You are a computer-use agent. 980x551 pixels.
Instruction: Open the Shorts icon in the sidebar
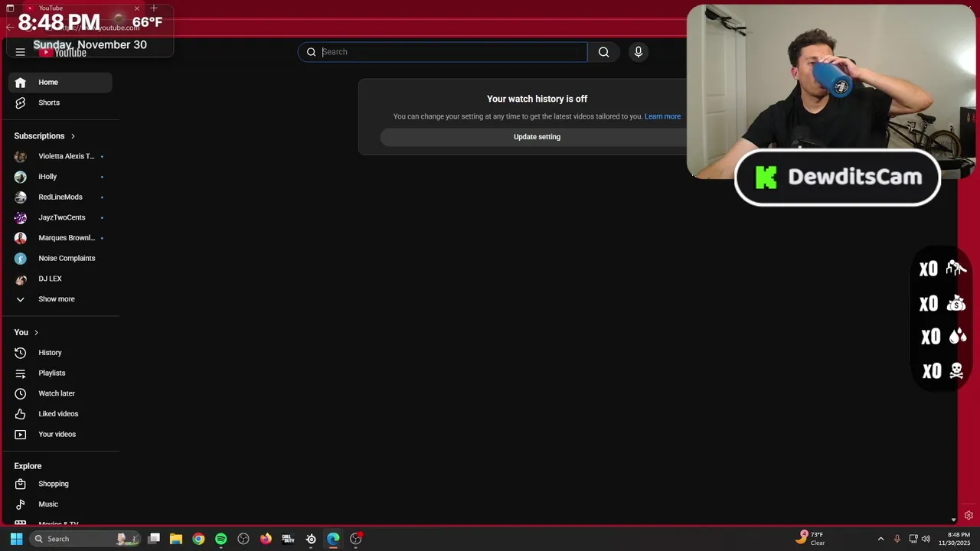pos(21,103)
